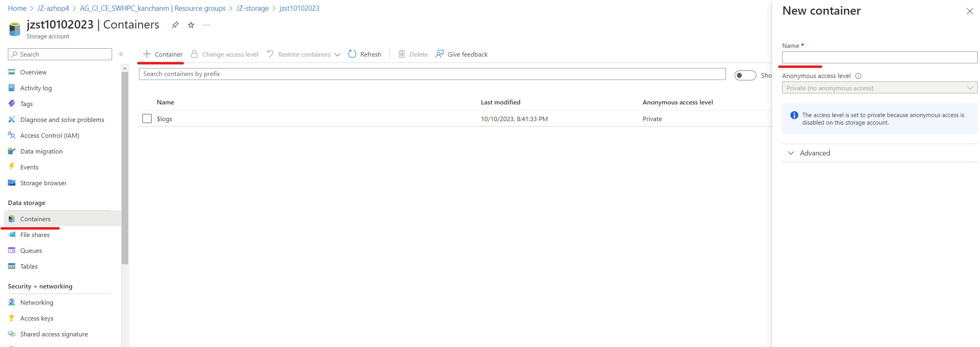
Task: Click the Delete trash can icon
Action: [402, 54]
